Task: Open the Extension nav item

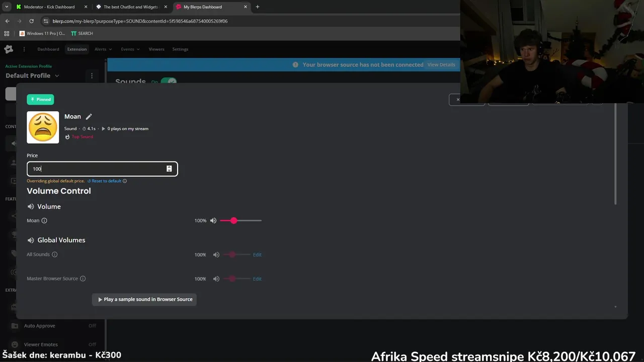Action: tap(77, 49)
